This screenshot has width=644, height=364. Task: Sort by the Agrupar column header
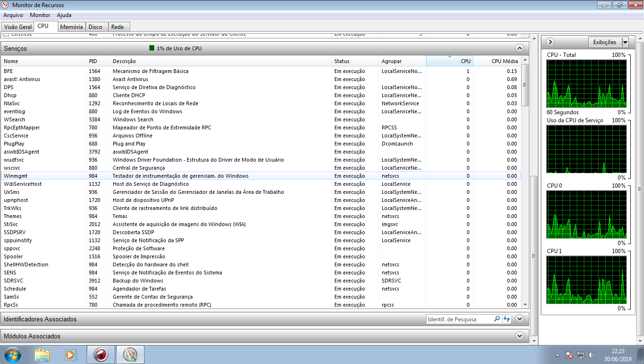pyautogui.click(x=402, y=61)
